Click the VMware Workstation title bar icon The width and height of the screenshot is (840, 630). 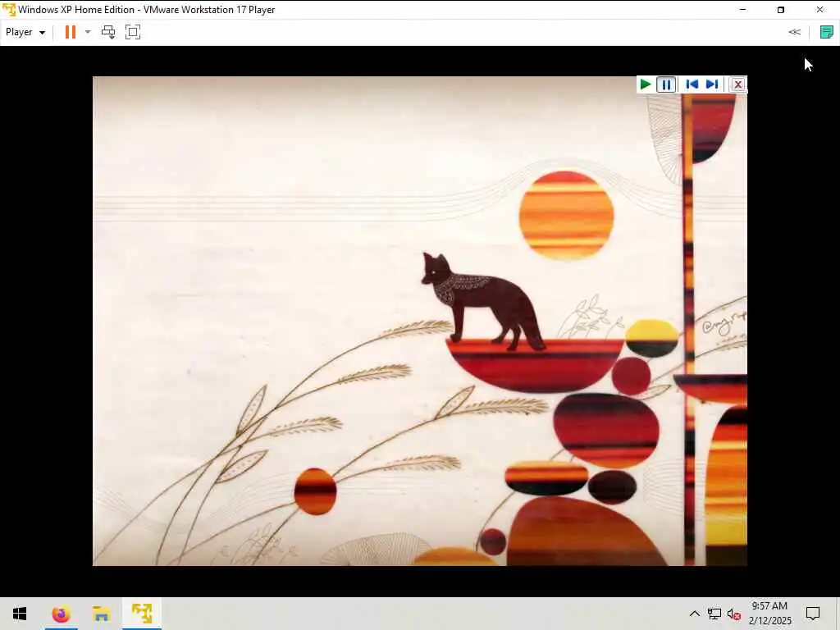click(x=9, y=10)
